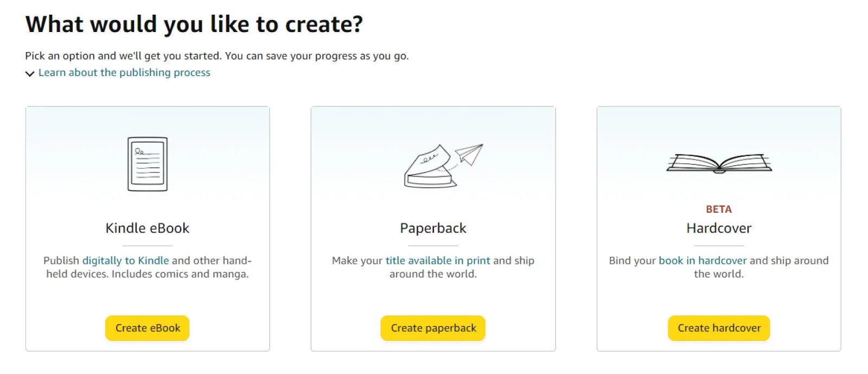
Task: Click the open hardcover book icon
Action: pyautogui.click(x=719, y=163)
